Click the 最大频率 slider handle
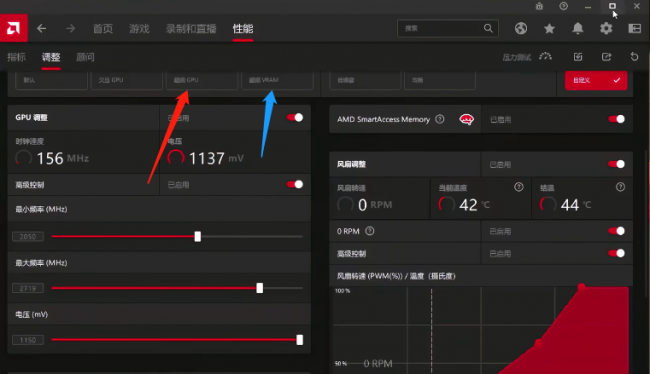 click(x=260, y=288)
